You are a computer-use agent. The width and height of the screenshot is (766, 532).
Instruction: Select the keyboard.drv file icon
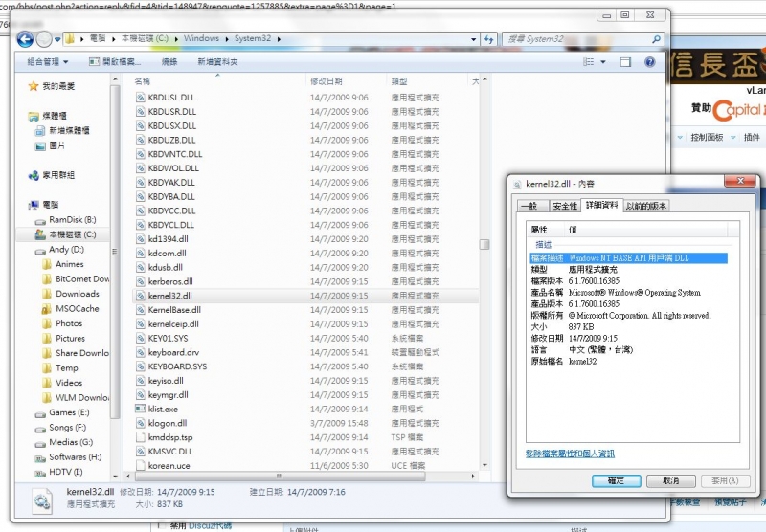click(x=140, y=352)
